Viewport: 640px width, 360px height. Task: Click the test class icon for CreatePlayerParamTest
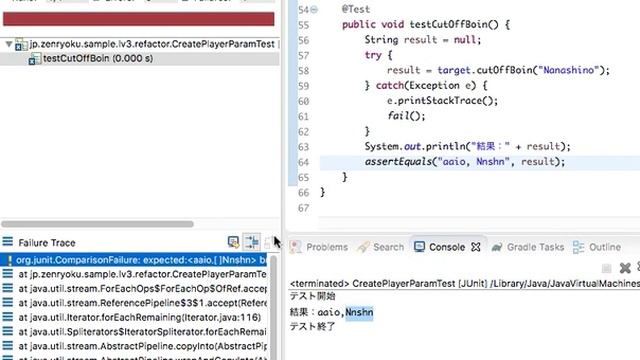pyautogui.click(x=21, y=44)
